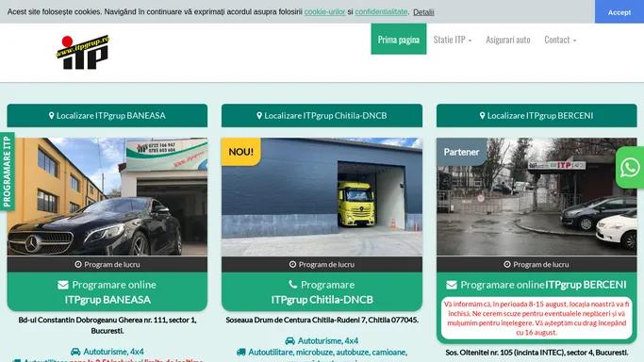Open Localizare ITPgrup BERCENI
This screenshot has width=644, height=362.
pos(537,116)
